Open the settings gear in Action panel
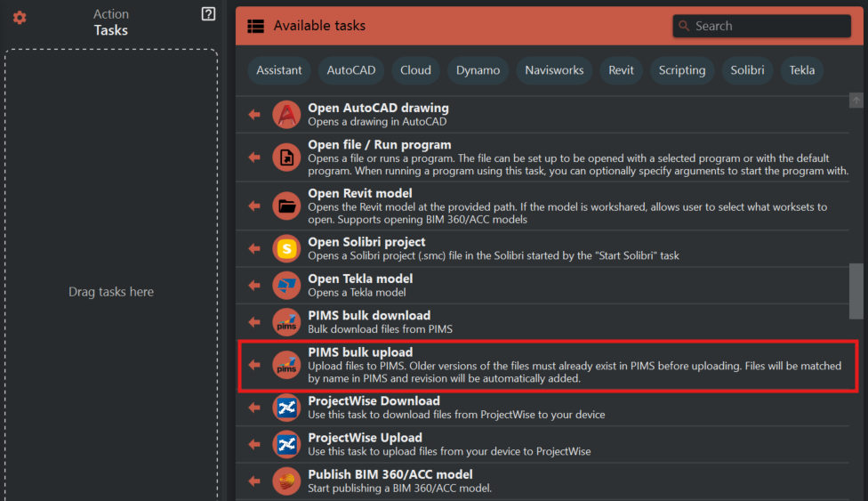This screenshot has width=868, height=501. point(20,18)
